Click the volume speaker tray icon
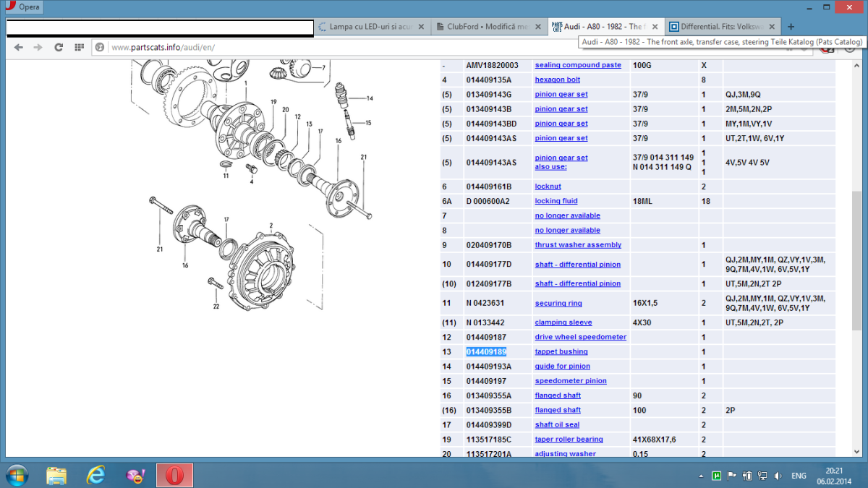Viewport: 868px width, 488px height. click(776, 476)
